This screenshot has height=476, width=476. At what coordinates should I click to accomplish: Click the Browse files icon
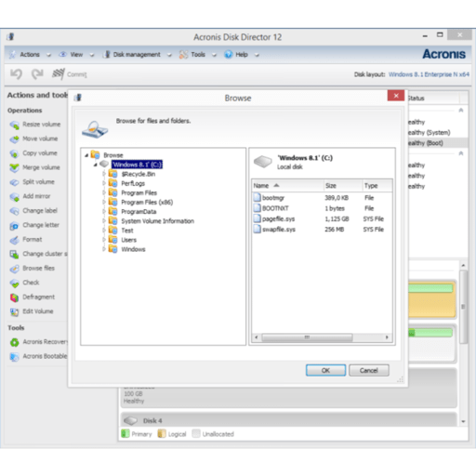[14, 269]
